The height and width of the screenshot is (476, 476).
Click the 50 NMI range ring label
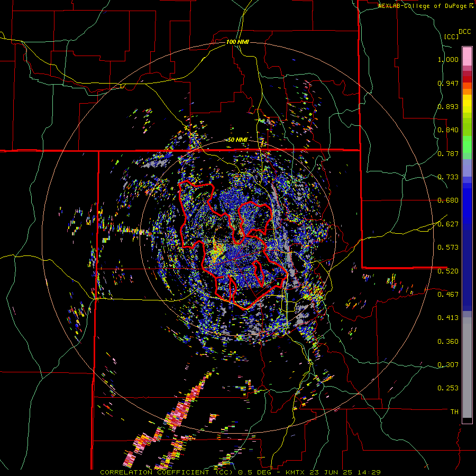pos(237,140)
